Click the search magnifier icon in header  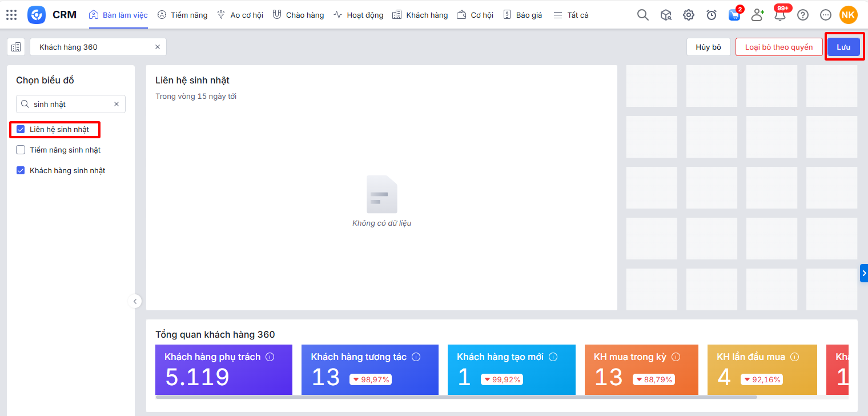642,15
